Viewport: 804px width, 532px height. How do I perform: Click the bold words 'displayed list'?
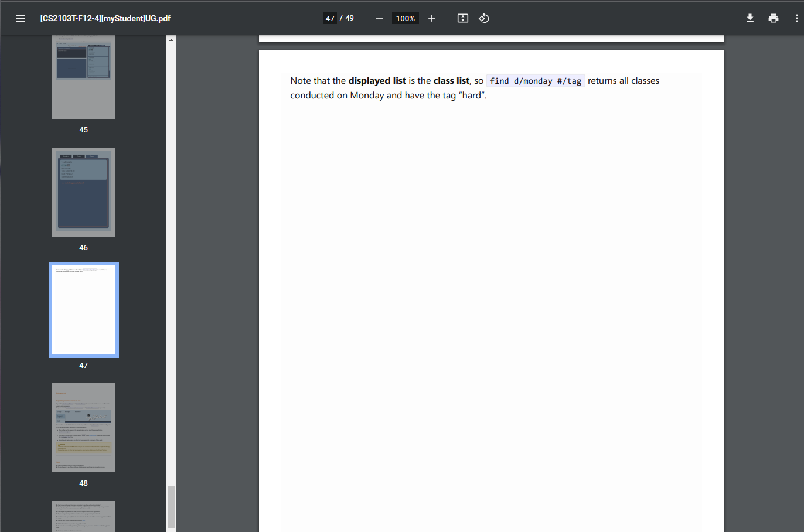pos(377,81)
